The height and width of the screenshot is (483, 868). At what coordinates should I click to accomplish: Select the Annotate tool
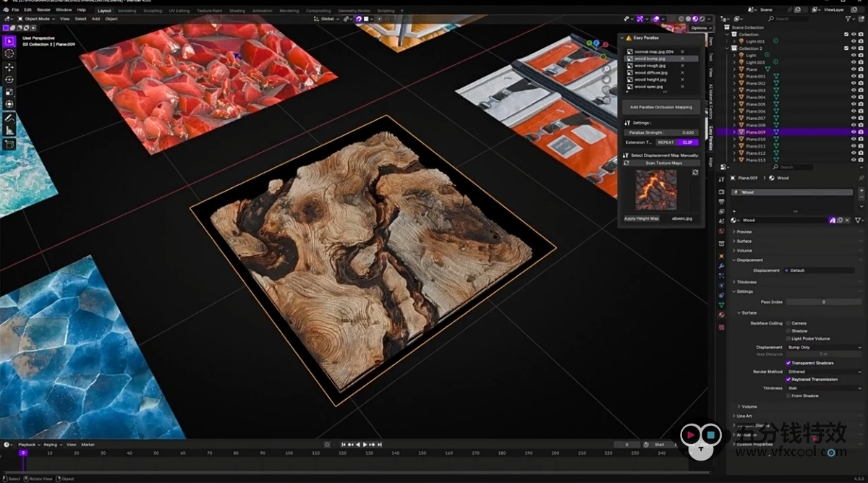coord(9,118)
